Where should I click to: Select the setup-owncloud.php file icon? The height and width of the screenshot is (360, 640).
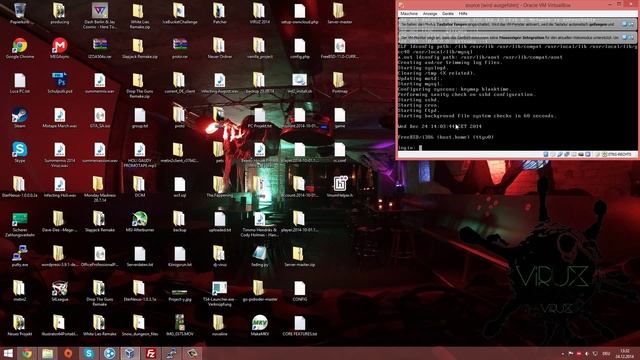(x=300, y=14)
